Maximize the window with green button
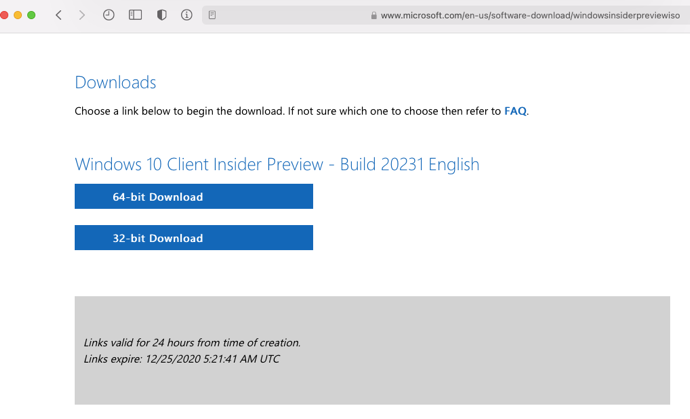 pyautogui.click(x=31, y=15)
